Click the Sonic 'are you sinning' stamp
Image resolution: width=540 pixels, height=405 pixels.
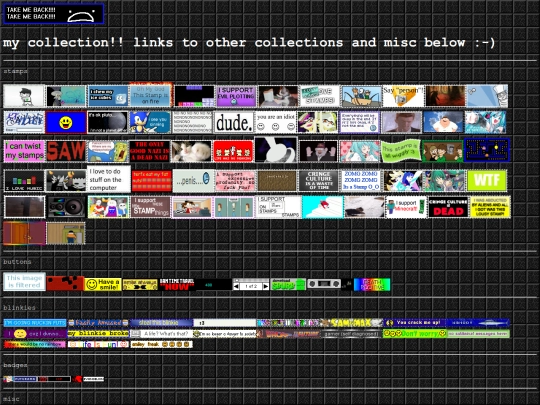tap(150, 122)
